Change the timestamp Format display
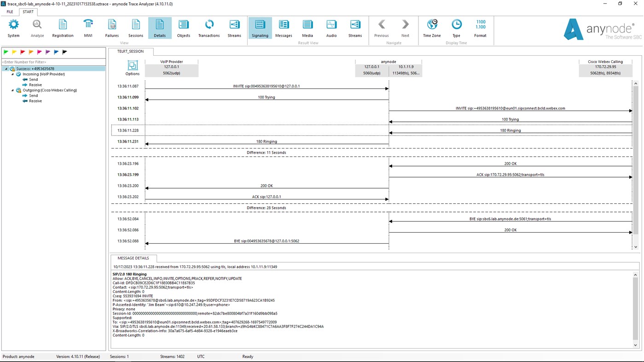 tap(480, 28)
